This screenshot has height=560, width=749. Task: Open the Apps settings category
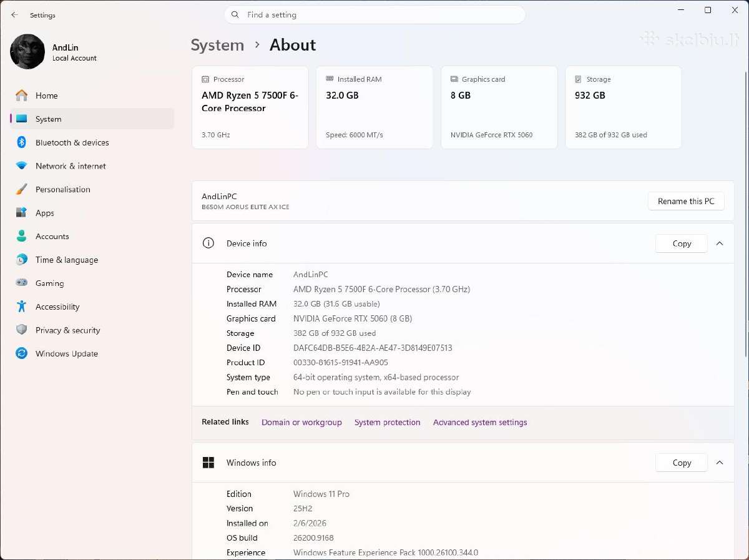[92, 213]
